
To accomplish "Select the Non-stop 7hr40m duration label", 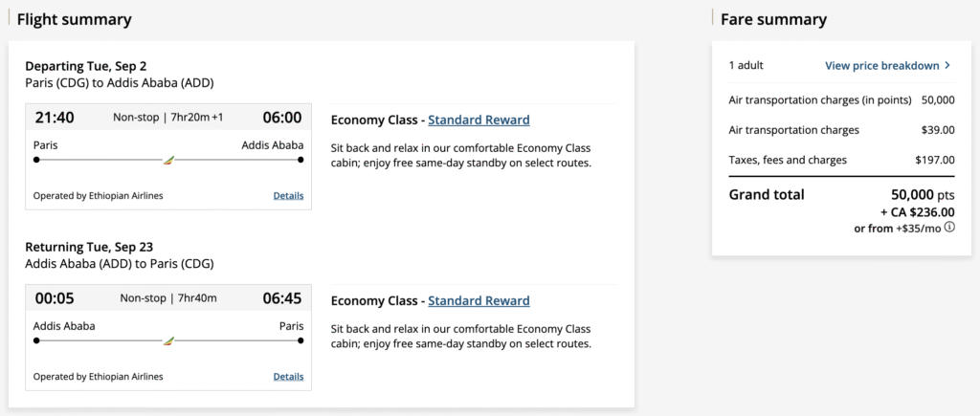I will pyautogui.click(x=168, y=298).
